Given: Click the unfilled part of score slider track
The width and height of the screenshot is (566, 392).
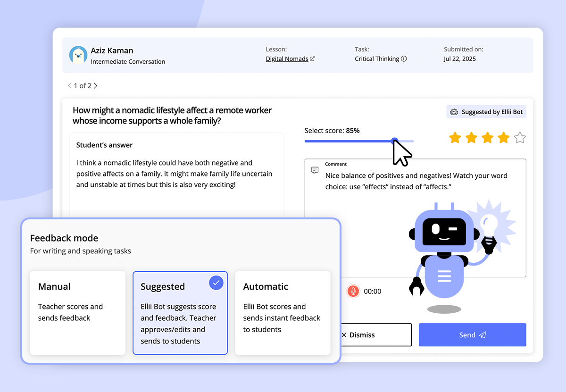Looking at the screenshot, I should tap(406, 141).
